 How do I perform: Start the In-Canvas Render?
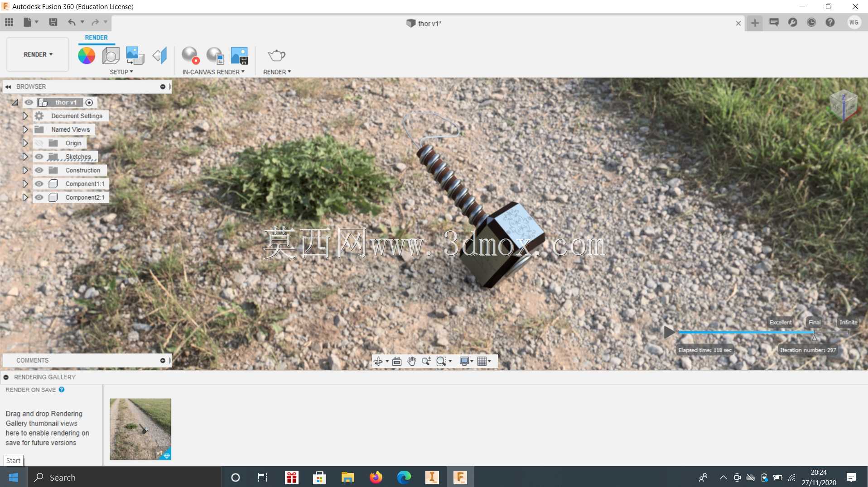(x=191, y=56)
